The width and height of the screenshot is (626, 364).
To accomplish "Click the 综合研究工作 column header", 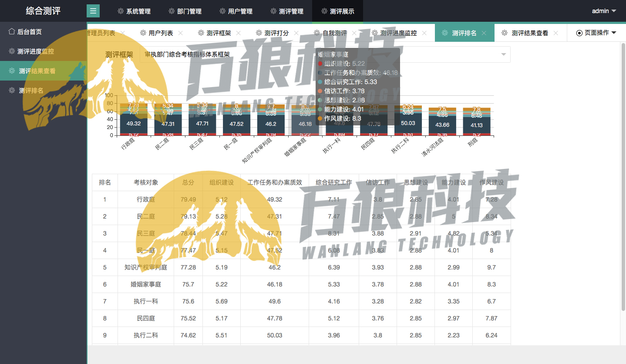I will 334,182.
